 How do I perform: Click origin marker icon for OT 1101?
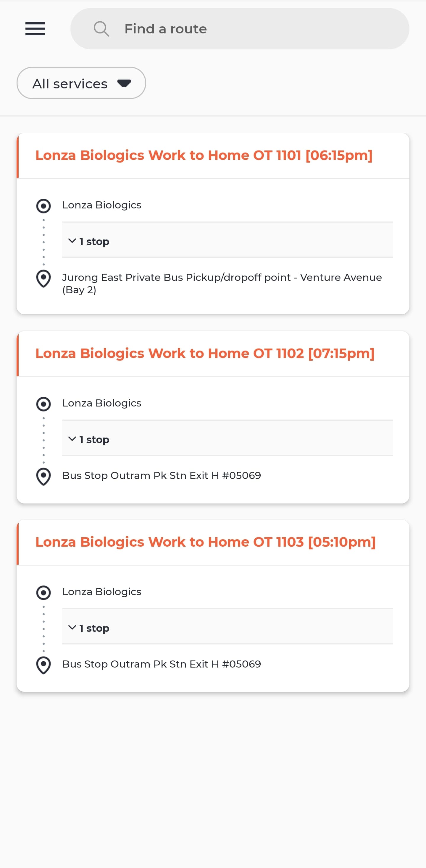coord(43,206)
